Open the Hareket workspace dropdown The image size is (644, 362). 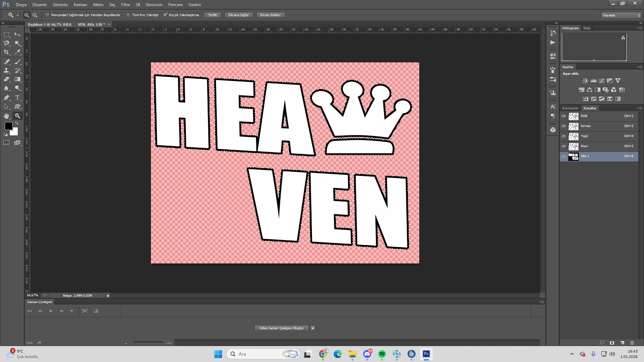[x=621, y=15]
